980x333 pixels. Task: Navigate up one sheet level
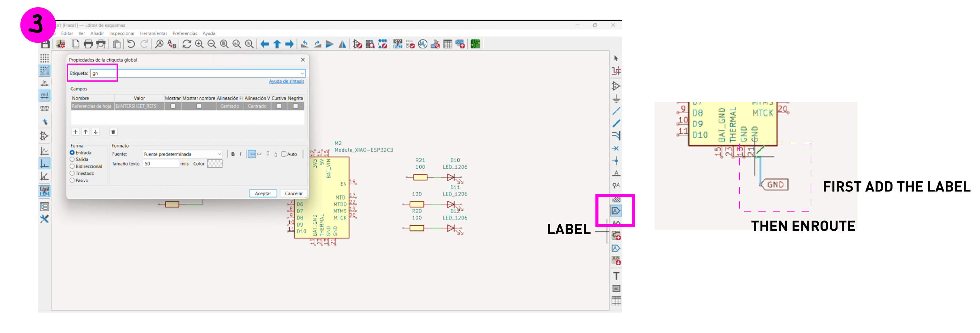pyautogui.click(x=277, y=44)
